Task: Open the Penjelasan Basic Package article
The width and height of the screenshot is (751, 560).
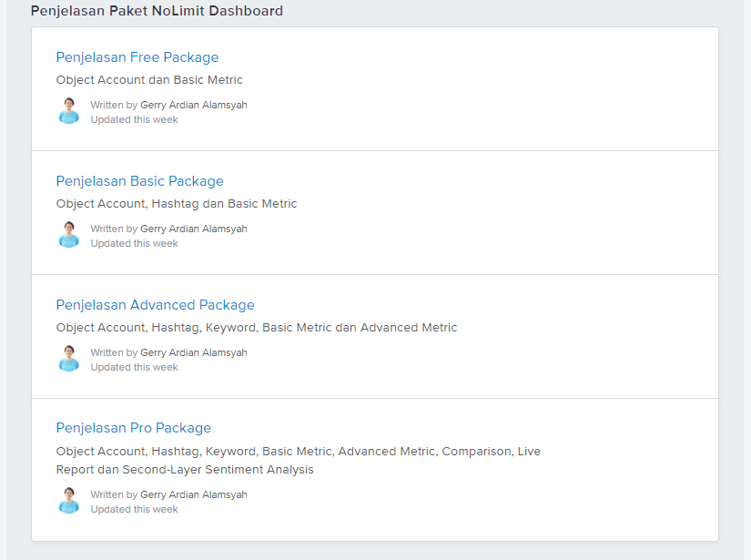Action: [x=140, y=181]
